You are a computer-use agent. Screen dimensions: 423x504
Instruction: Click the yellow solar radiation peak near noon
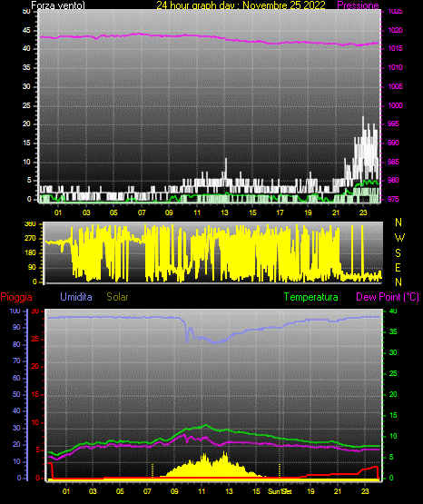pos(224,453)
